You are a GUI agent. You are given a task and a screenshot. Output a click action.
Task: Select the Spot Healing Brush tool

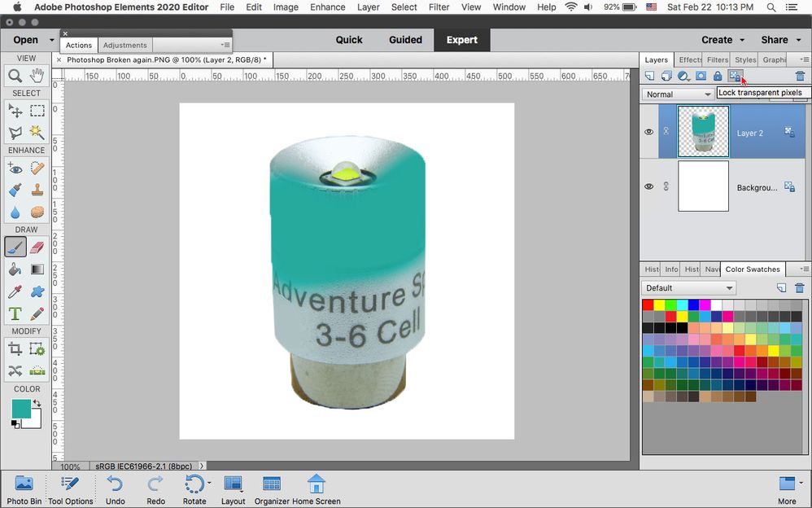click(37, 168)
